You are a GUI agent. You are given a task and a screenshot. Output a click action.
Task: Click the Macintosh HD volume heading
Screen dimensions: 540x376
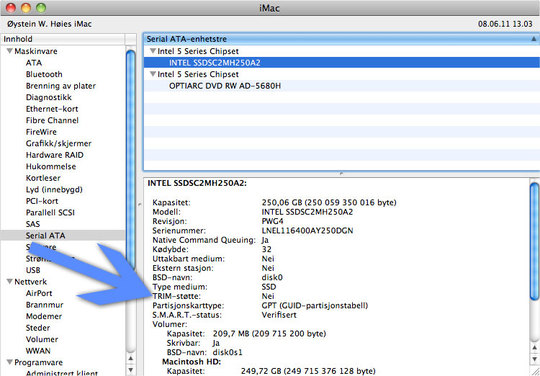[x=191, y=362]
